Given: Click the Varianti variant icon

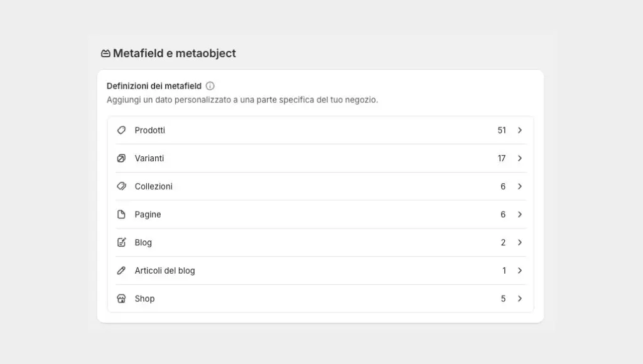Looking at the screenshot, I should coord(121,158).
